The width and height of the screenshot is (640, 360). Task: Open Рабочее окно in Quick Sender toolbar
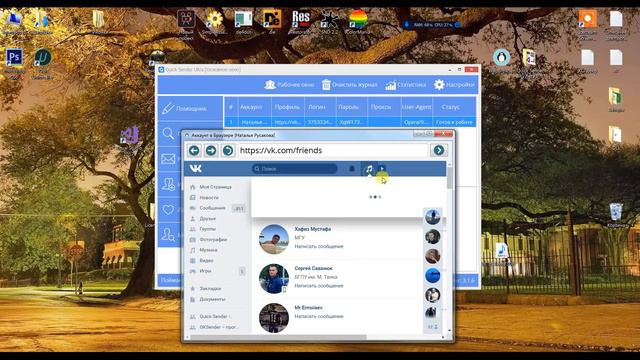(289, 85)
